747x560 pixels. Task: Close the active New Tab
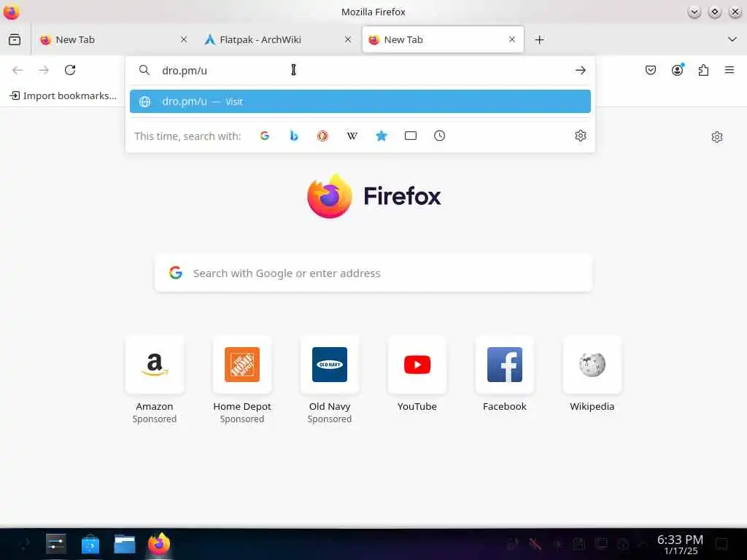(511, 39)
